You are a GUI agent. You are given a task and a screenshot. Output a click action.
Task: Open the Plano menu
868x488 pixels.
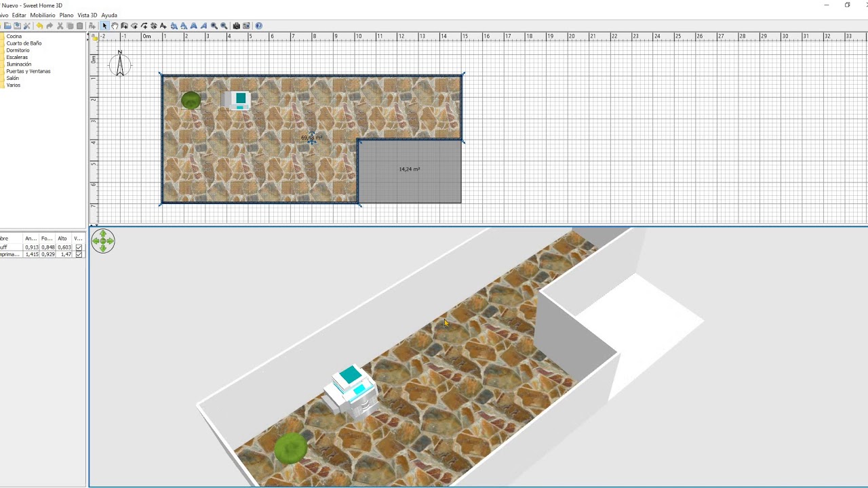(x=66, y=15)
